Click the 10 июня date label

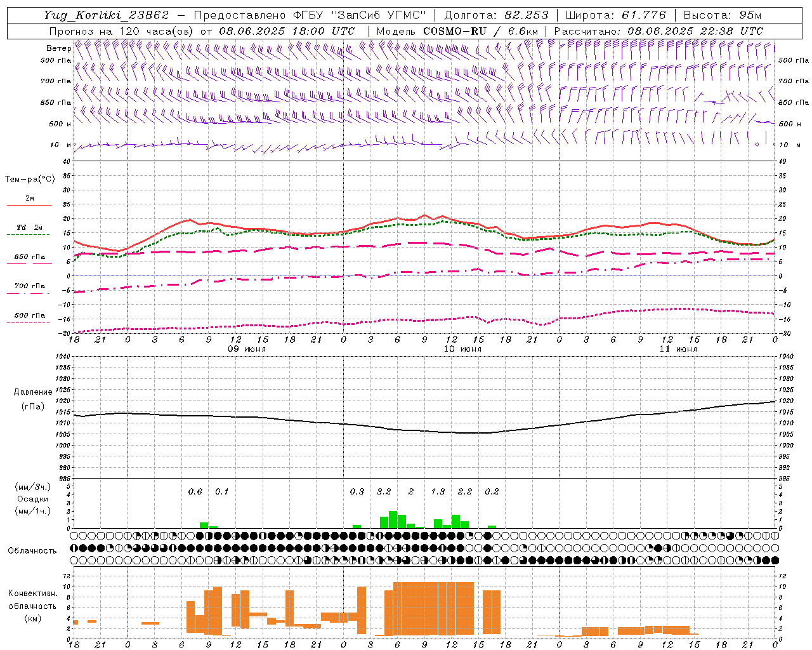462,349
